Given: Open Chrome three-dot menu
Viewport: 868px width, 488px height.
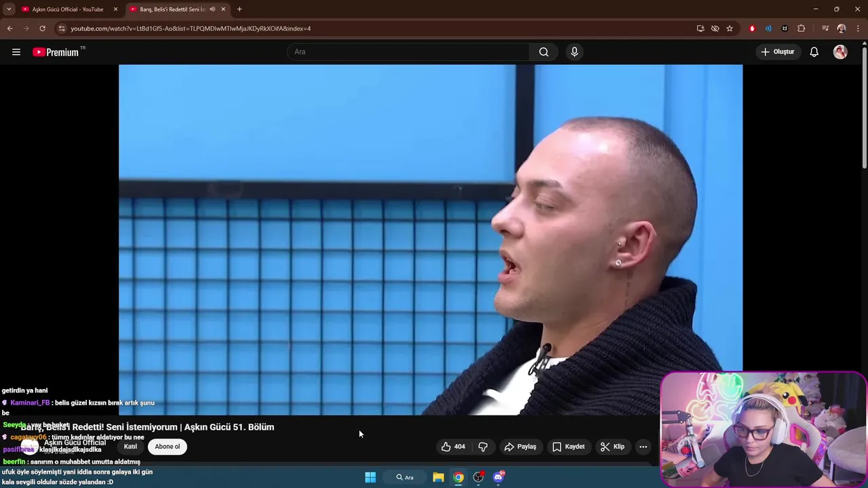Looking at the screenshot, I should point(857,28).
